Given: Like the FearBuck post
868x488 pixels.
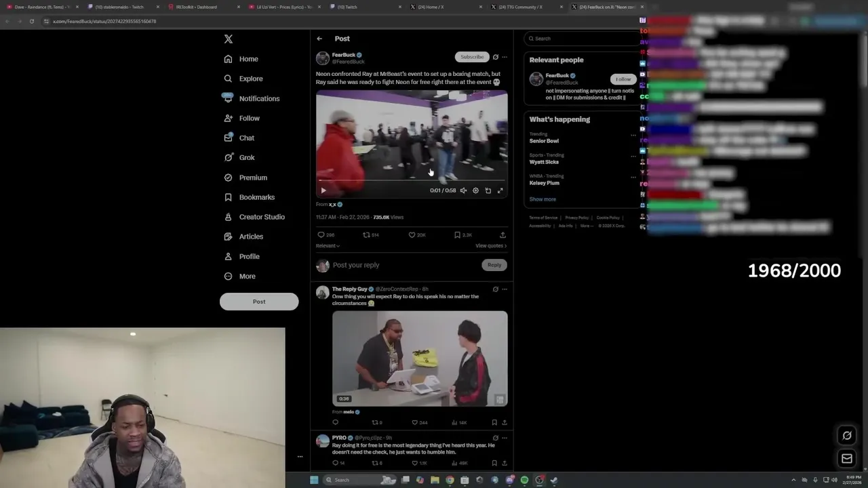Looking at the screenshot, I should [412, 235].
